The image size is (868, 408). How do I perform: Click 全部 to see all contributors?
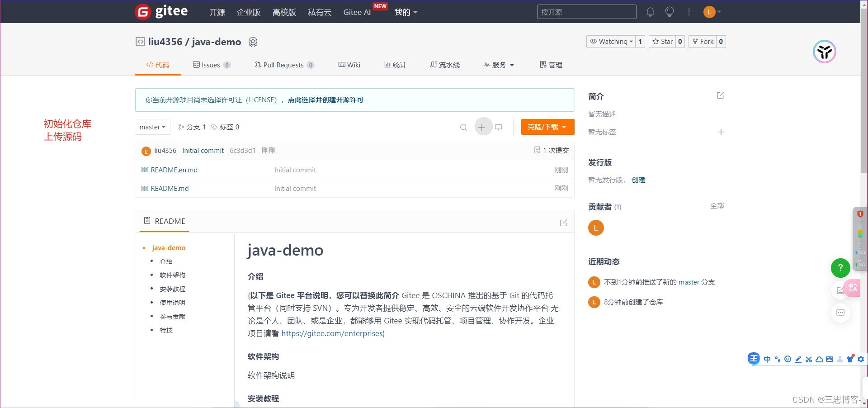pyautogui.click(x=717, y=206)
